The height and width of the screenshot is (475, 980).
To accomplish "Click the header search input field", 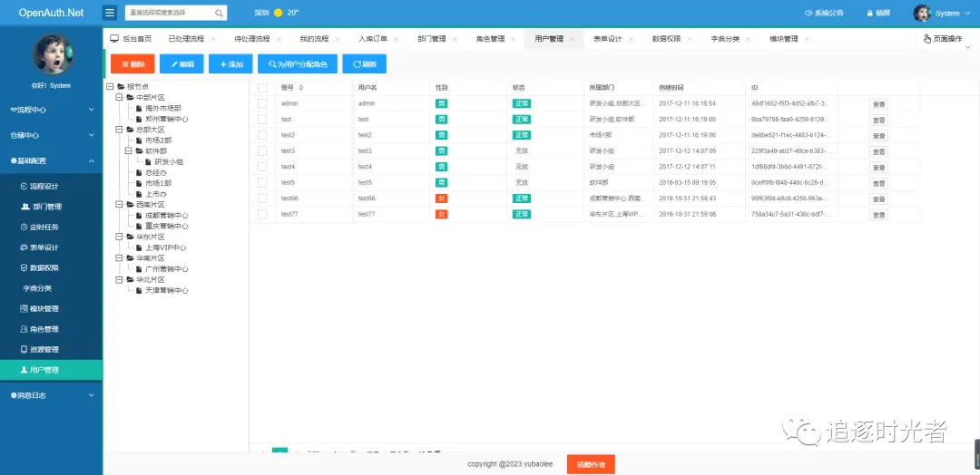I will point(169,14).
